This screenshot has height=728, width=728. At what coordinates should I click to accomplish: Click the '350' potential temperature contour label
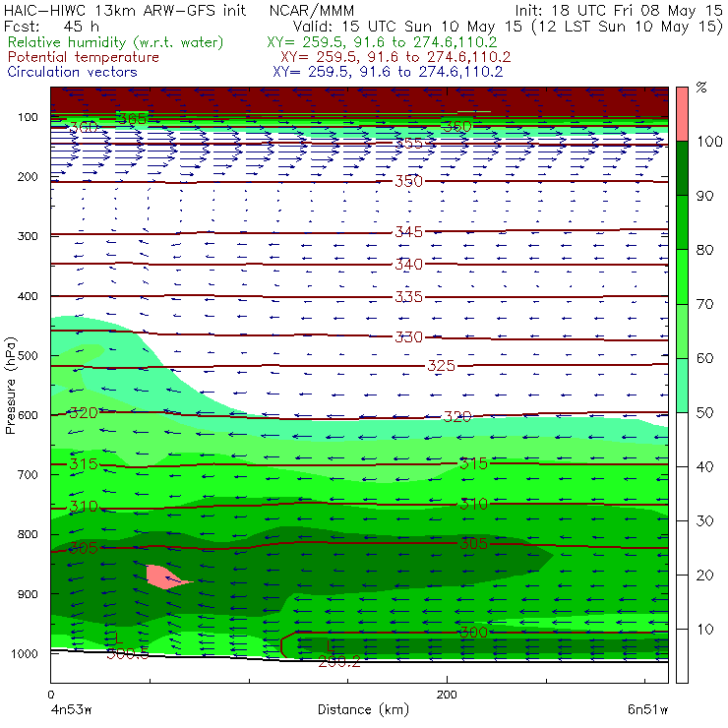[409, 181]
